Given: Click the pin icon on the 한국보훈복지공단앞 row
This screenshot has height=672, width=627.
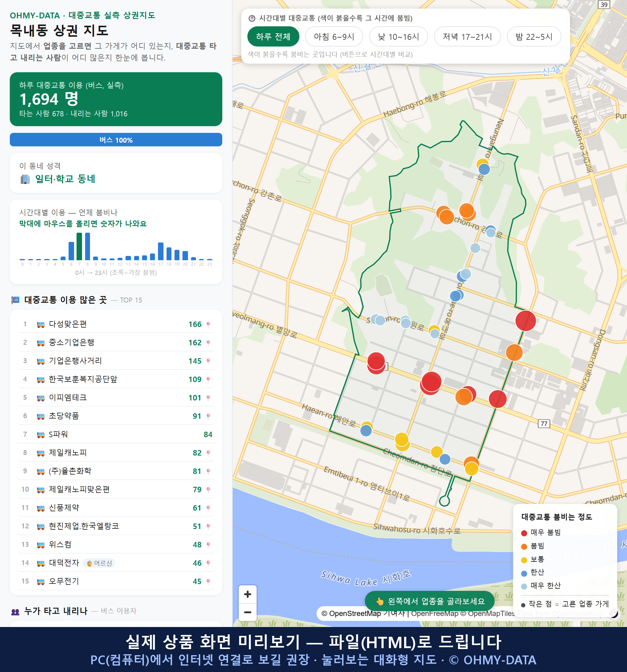Looking at the screenshot, I should (208, 379).
